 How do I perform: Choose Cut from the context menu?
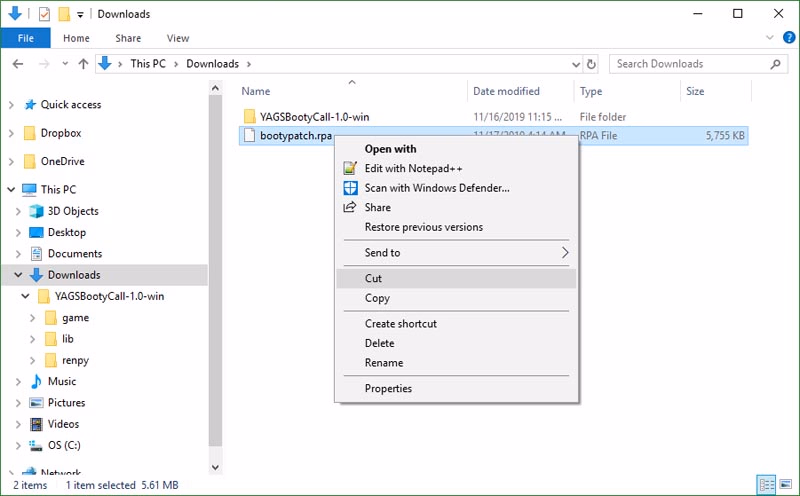[373, 279]
